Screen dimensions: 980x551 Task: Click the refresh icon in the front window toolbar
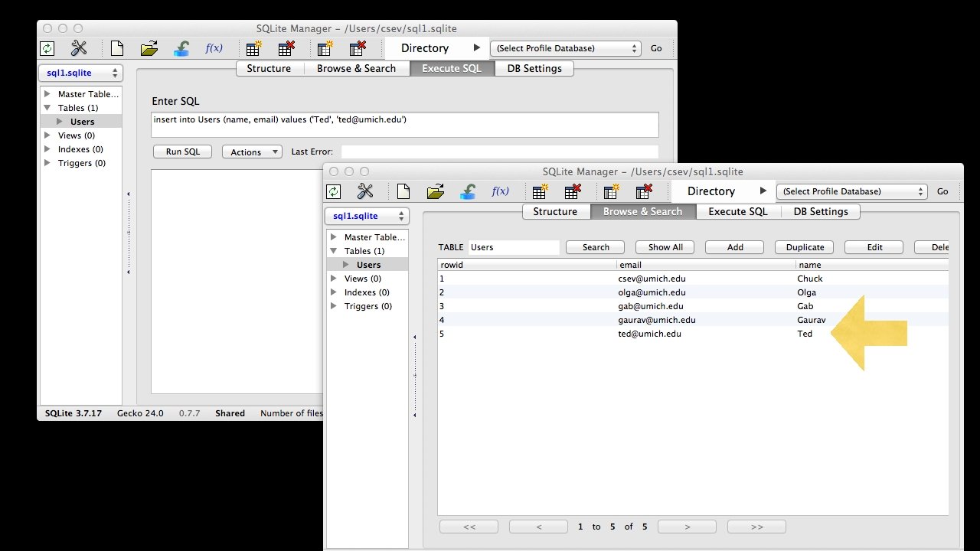coord(334,191)
